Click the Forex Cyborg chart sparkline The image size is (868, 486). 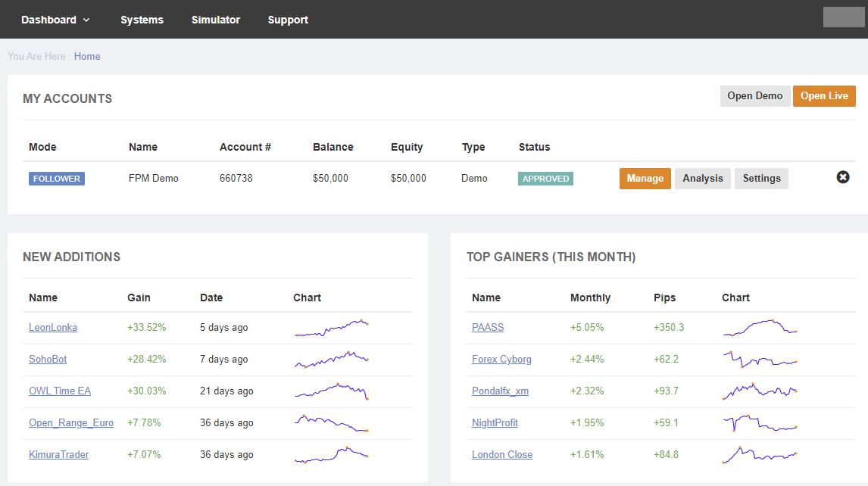pyautogui.click(x=760, y=360)
